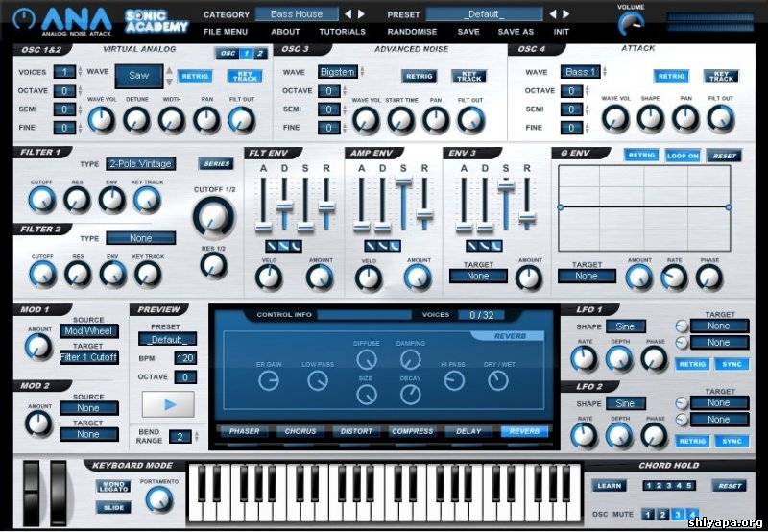Open the Mod 1 source Mod Wheel dropdown
This screenshot has height=532, width=768.
tap(88, 331)
